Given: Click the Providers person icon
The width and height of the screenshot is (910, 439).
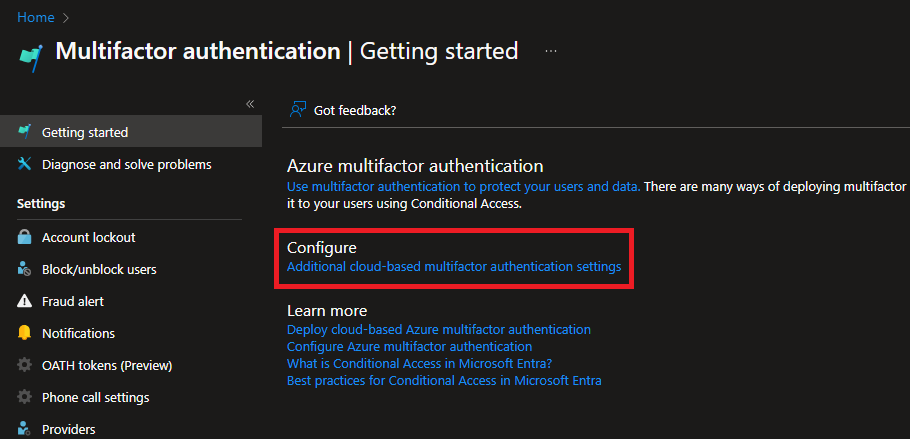Looking at the screenshot, I should [x=24, y=429].
